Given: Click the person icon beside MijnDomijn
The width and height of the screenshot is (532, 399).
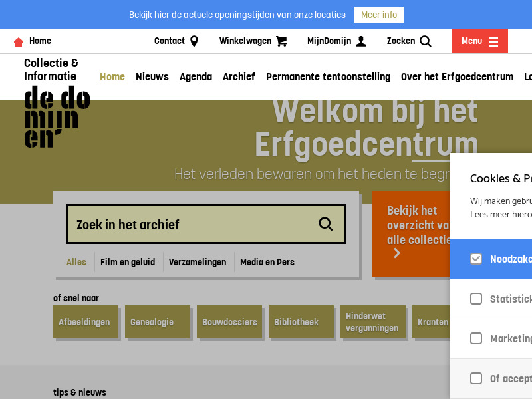Looking at the screenshot, I should tap(360, 41).
